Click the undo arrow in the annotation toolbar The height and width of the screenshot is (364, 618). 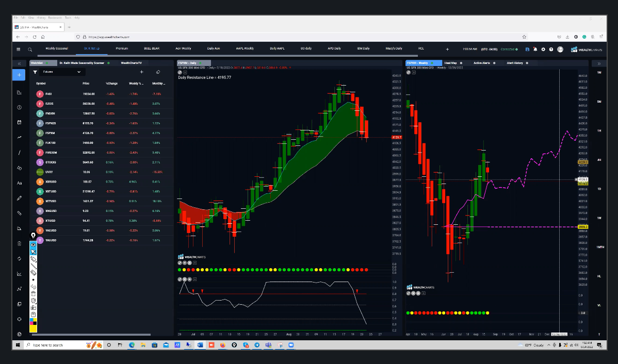pyautogui.click(x=34, y=287)
